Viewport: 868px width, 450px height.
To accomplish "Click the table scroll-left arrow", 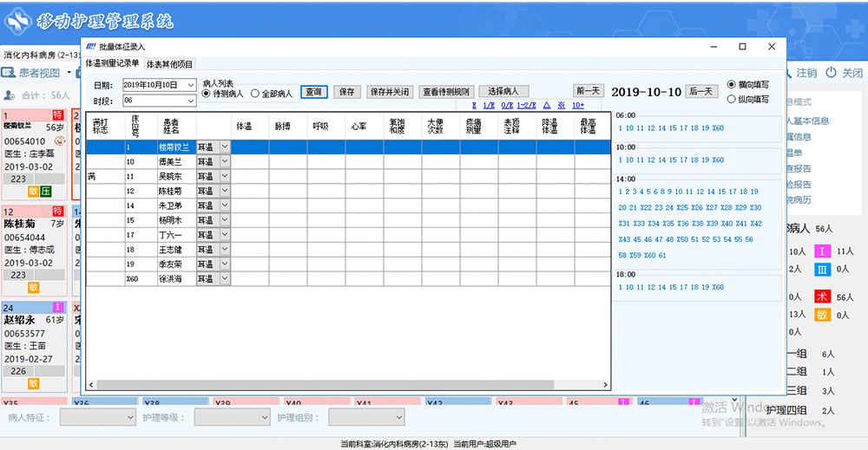I will [x=91, y=384].
